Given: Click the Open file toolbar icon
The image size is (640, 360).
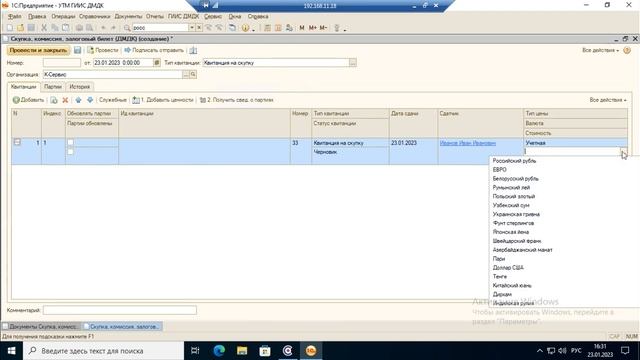Looking at the screenshot, I should coord(20,28).
